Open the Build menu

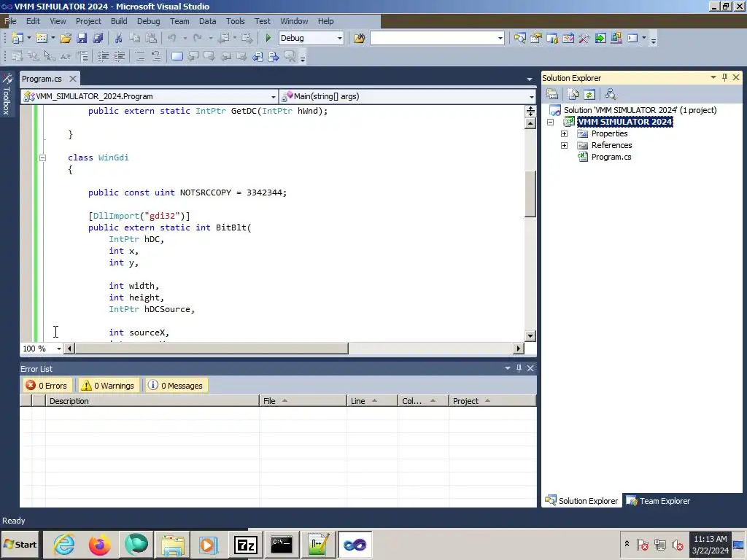pyautogui.click(x=119, y=21)
